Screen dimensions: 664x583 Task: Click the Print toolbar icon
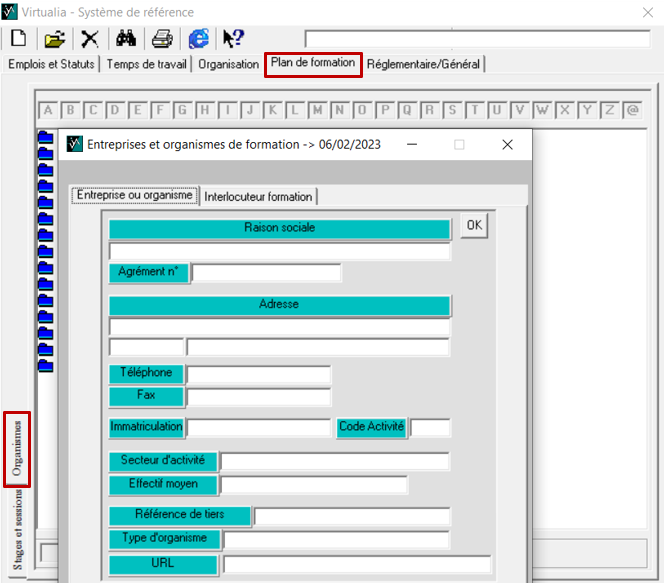162,39
